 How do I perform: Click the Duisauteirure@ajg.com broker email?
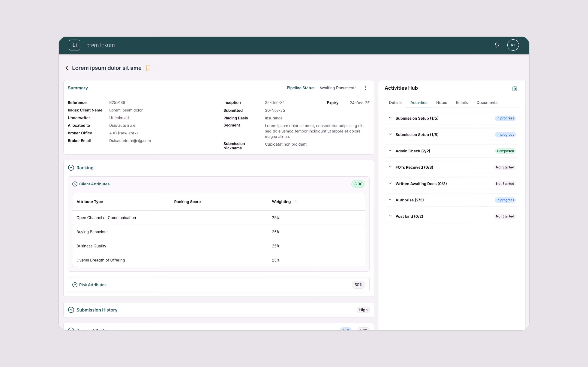coord(130,141)
